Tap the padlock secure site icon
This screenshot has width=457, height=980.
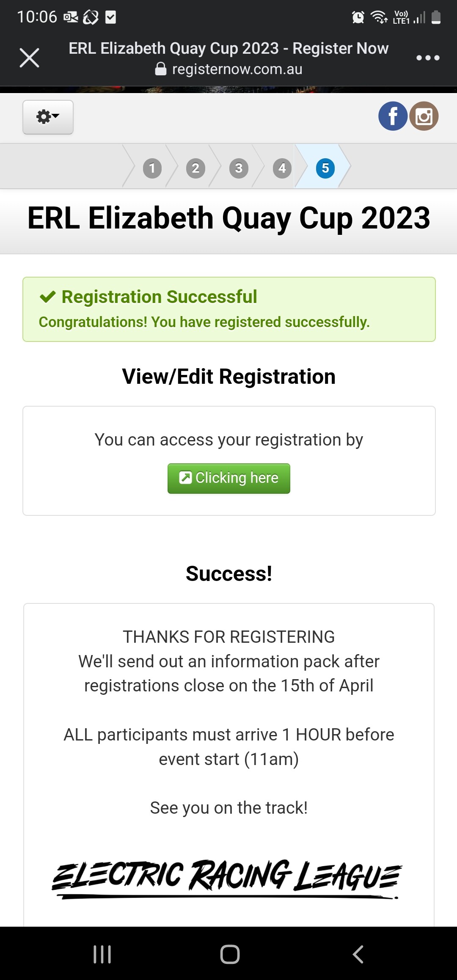[x=161, y=69]
